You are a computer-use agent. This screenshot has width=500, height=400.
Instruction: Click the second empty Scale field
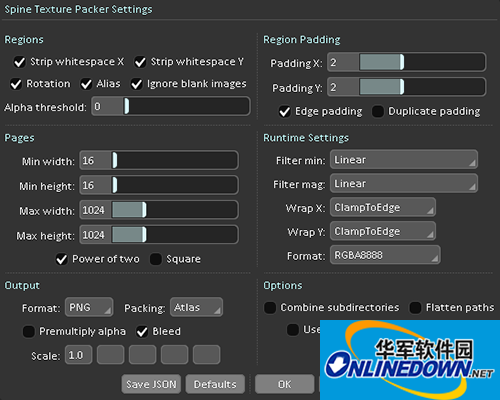[143, 355]
